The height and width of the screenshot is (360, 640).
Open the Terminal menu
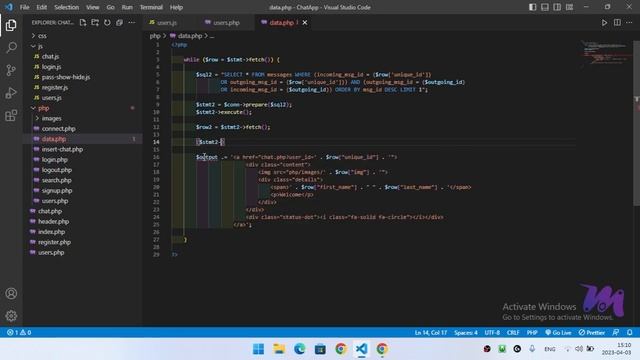(x=151, y=7)
